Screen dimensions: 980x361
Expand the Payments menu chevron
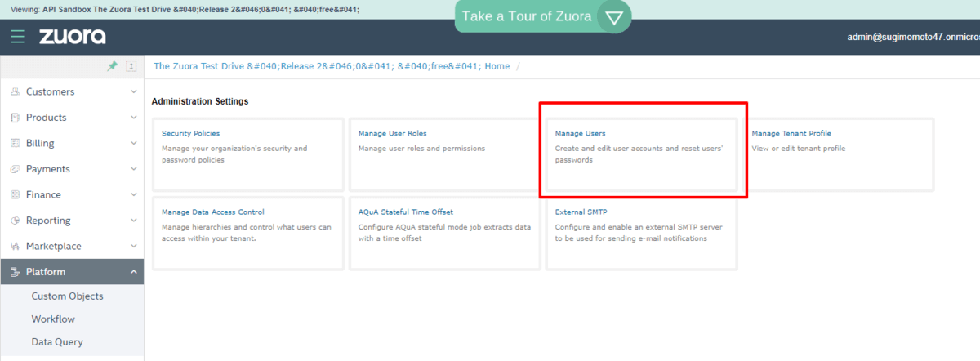point(134,169)
